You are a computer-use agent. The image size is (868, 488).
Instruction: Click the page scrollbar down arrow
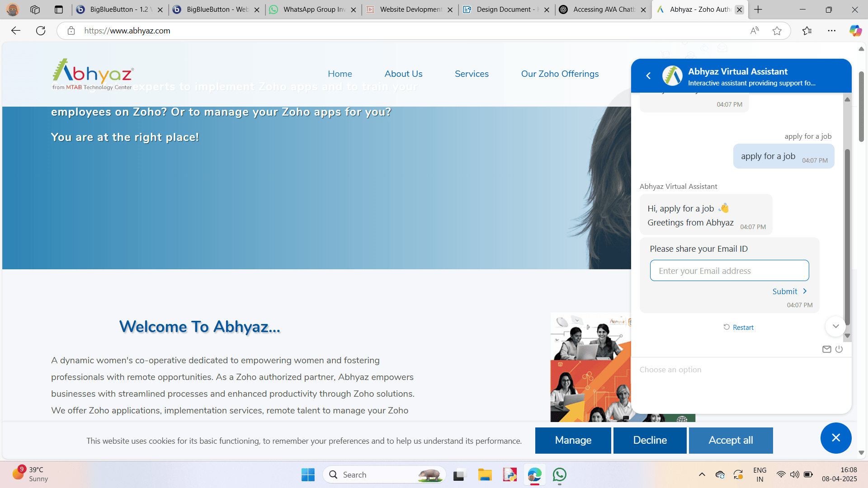coord(861,452)
